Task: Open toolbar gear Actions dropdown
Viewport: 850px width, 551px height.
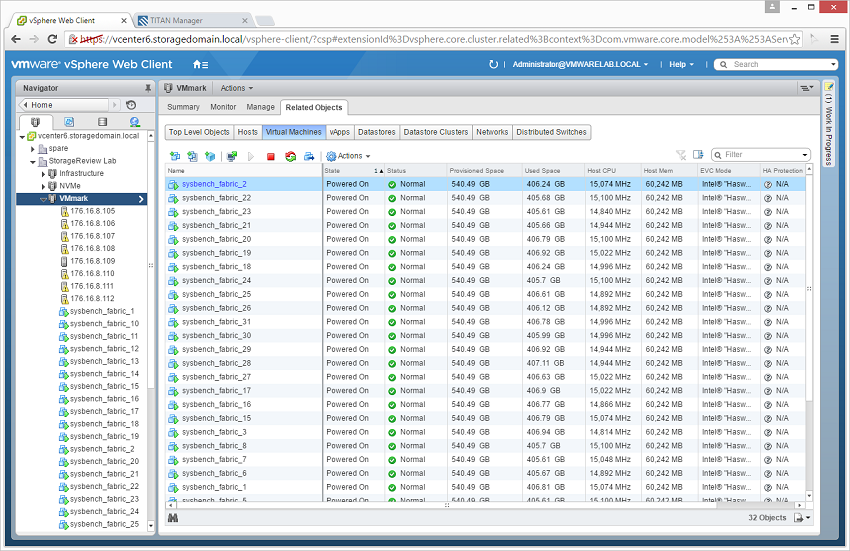Action: coord(348,156)
